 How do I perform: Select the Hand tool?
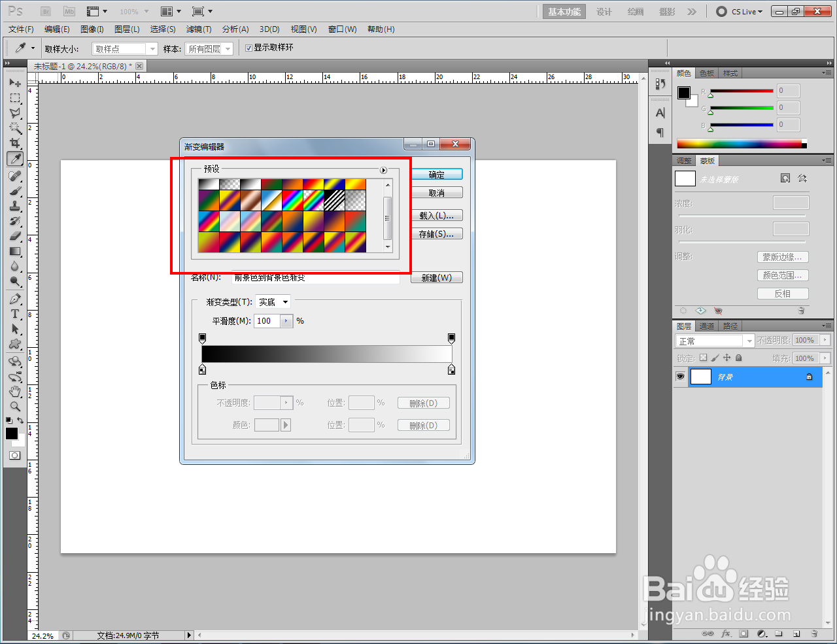pyautogui.click(x=15, y=391)
